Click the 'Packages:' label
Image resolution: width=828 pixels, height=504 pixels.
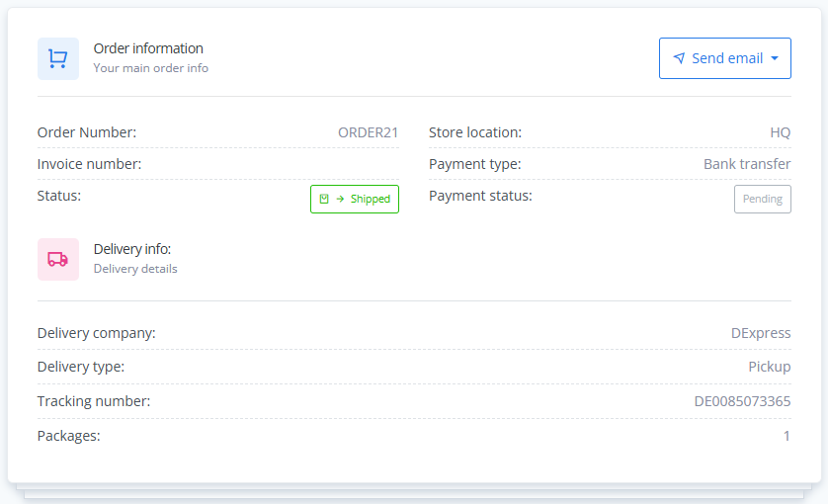(68, 436)
